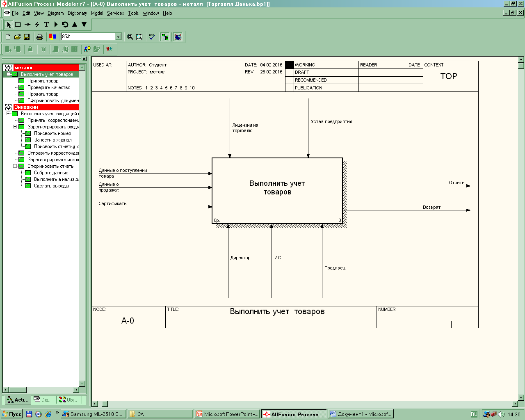Open the color palette report icon

52,37
